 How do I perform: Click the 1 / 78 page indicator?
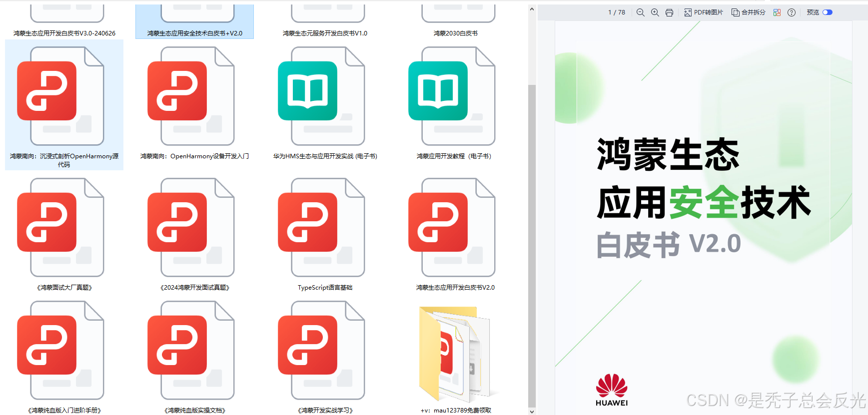pos(616,12)
